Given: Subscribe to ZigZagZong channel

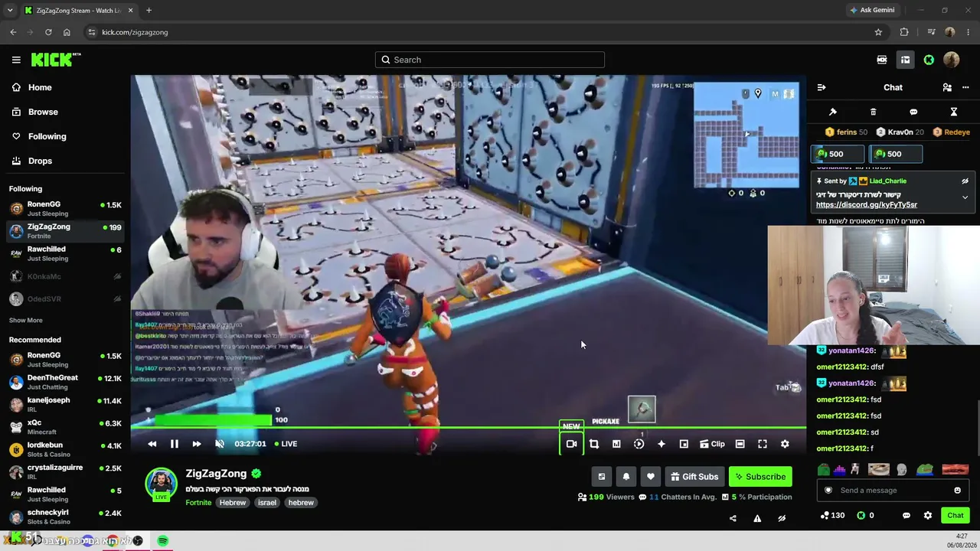Looking at the screenshot, I should pos(760,477).
